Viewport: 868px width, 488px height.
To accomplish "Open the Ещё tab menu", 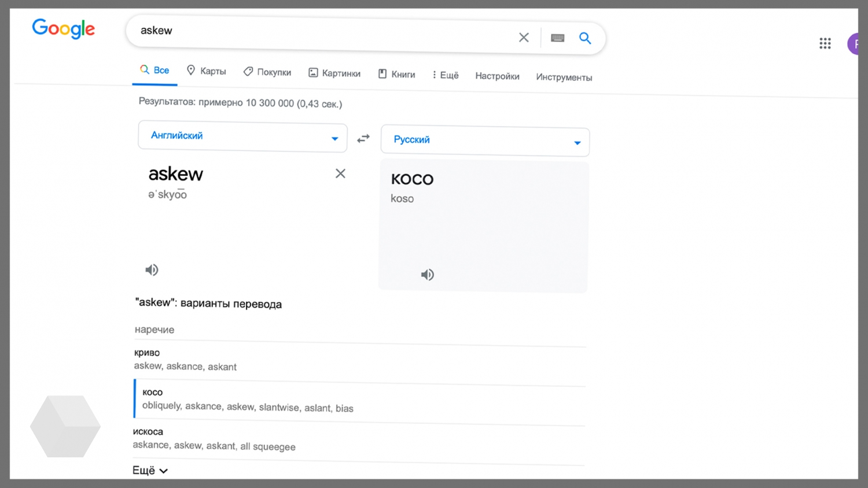I will [x=446, y=75].
